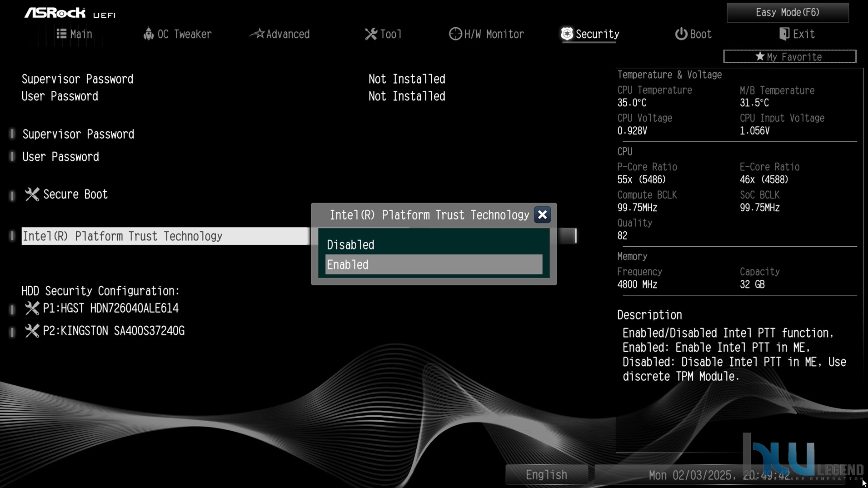
Task: Choose Disabled in PTT popup
Action: [x=434, y=245]
